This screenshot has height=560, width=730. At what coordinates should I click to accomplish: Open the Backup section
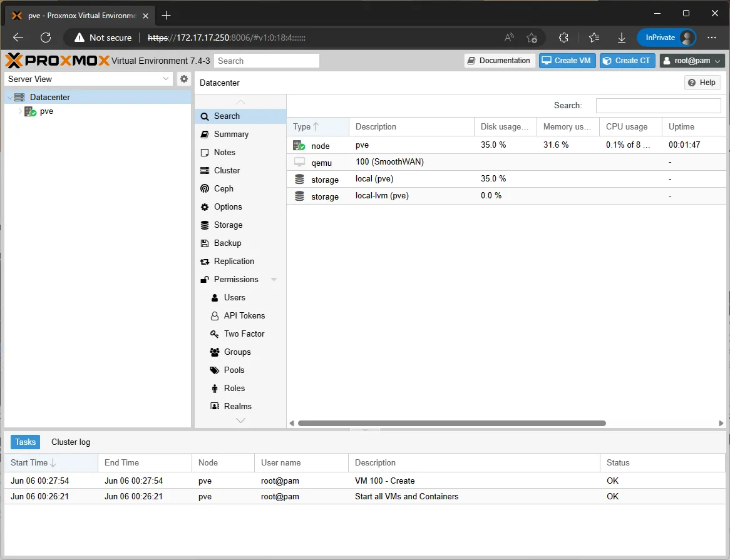tap(240, 243)
